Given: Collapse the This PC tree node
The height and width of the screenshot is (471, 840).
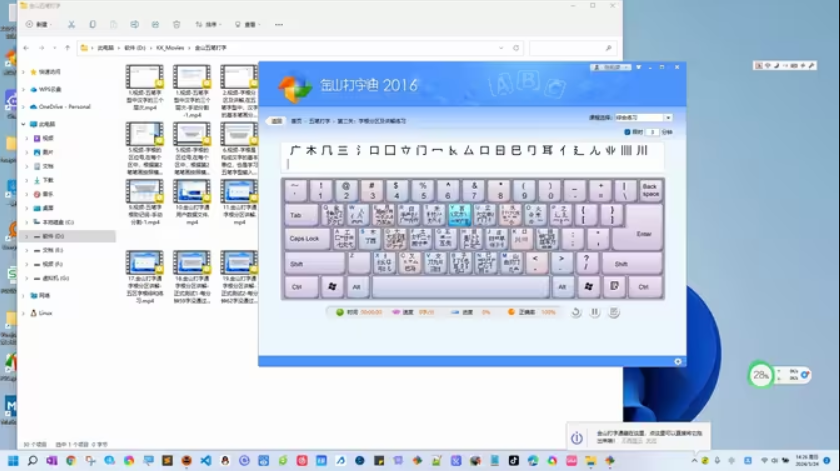Looking at the screenshot, I should pyautogui.click(x=24, y=124).
